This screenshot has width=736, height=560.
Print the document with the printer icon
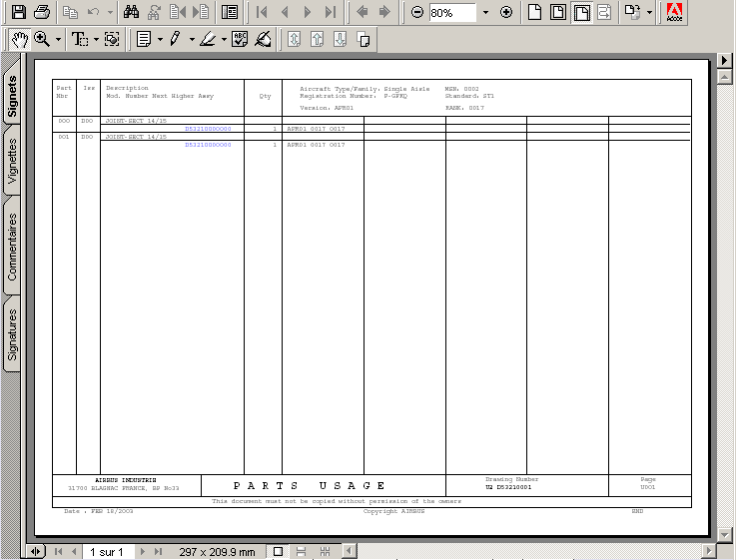[x=42, y=12]
